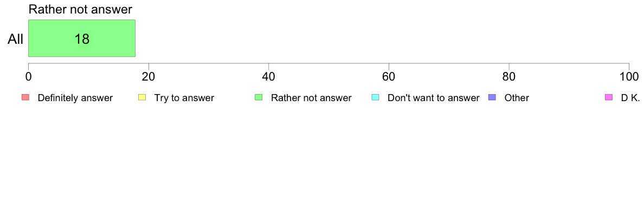Click 'Don't want to answer' legend text
644x199 pixels.
(433, 98)
